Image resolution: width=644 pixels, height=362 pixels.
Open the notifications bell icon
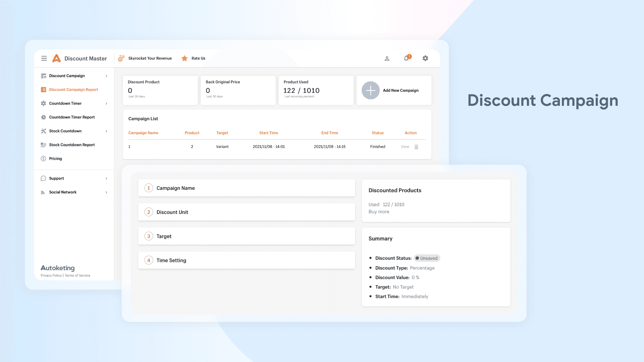pos(407,58)
